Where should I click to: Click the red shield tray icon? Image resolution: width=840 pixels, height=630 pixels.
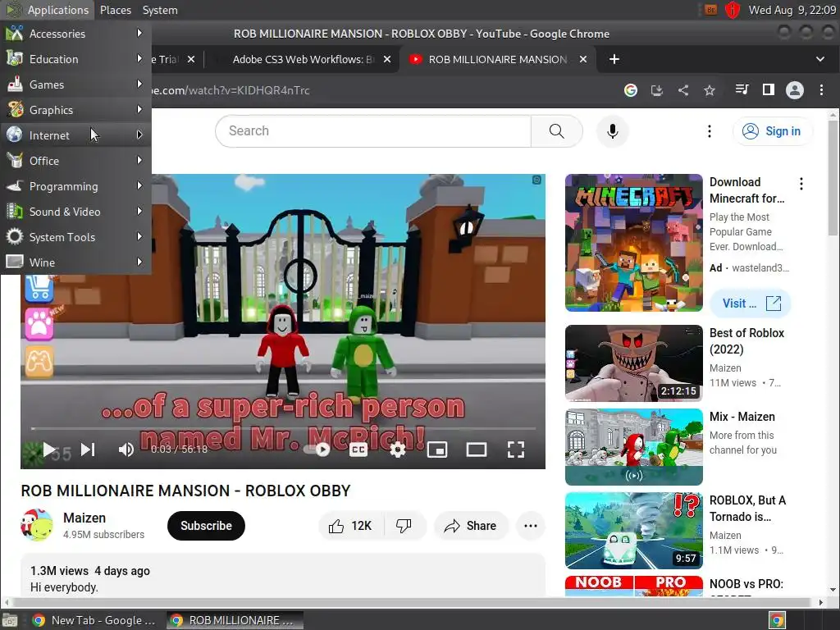tap(733, 10)
